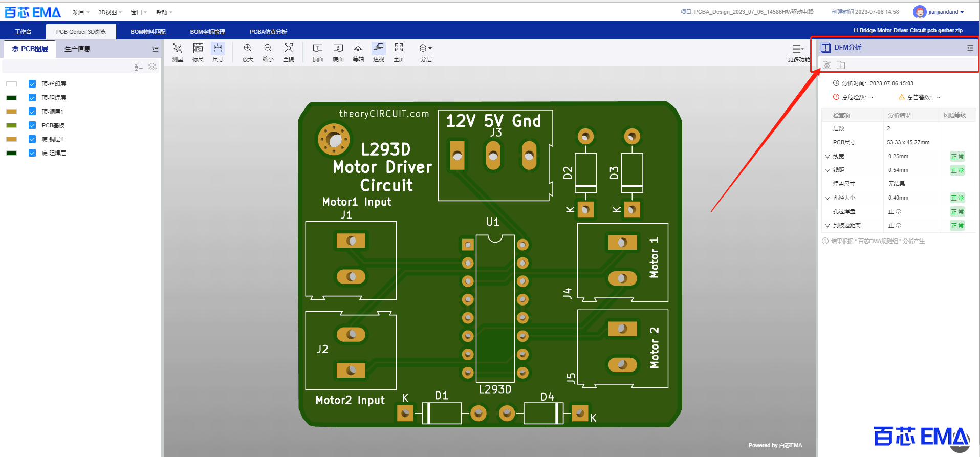
Task: Select the 生产信息 panel tab
Action: tap(77, 49)
